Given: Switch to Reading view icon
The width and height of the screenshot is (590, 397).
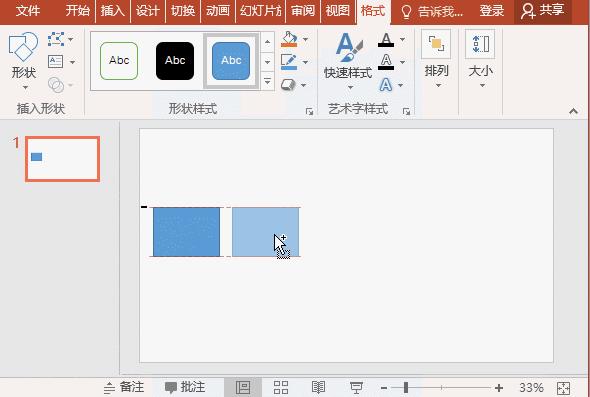Looking at the screenshot, I should pyautogui.click(x=318, y=387).
